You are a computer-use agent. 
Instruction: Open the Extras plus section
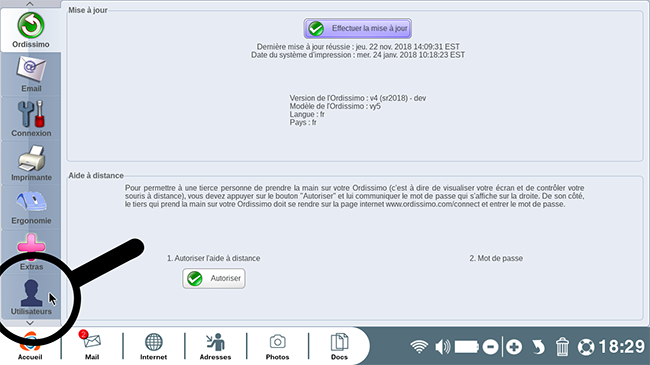pos(31,252)
